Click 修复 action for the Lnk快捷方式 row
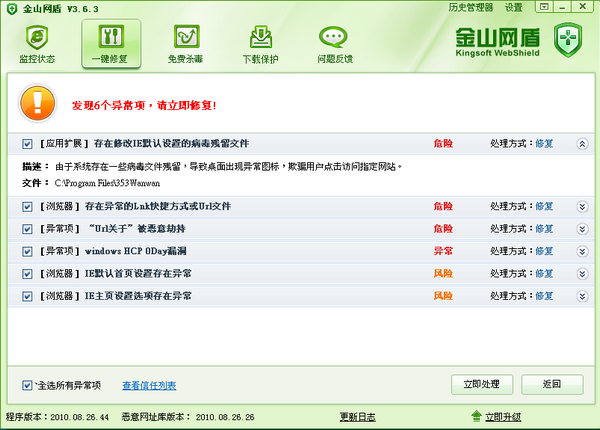 click(x=544, y=206)
